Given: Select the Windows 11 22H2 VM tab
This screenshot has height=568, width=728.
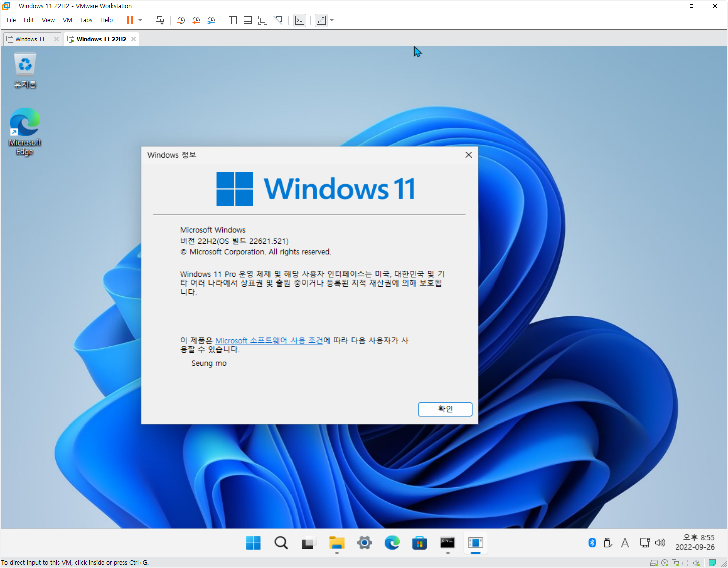Looking at the screenshot, I should (x=101, y=39).
